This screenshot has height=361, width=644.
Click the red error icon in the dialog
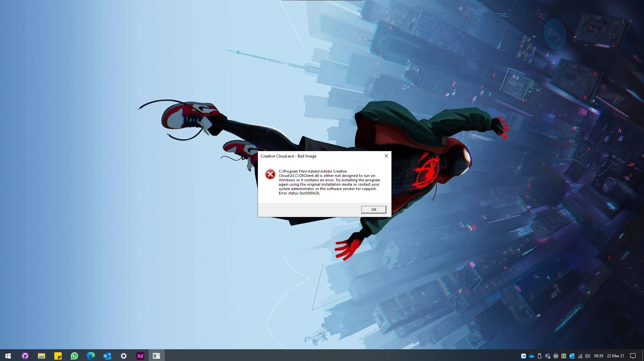click(x=270, y=174)
